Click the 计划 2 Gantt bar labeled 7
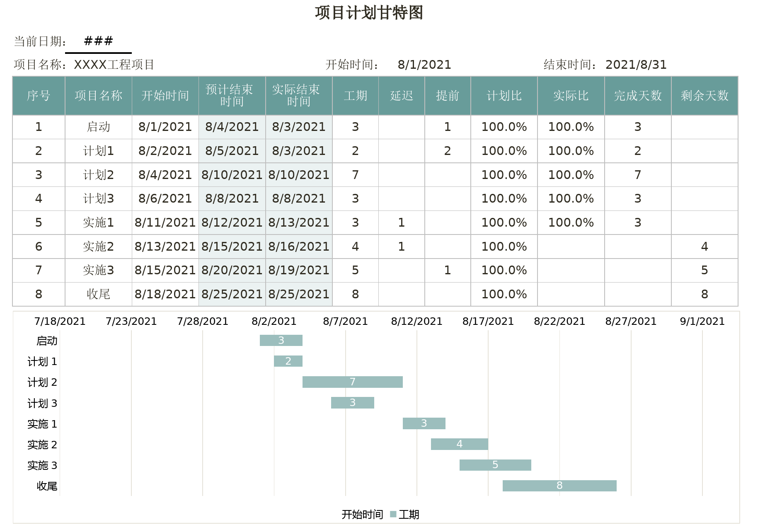The height and width of the screenshot is (532, 782). (x=353, y=382)
